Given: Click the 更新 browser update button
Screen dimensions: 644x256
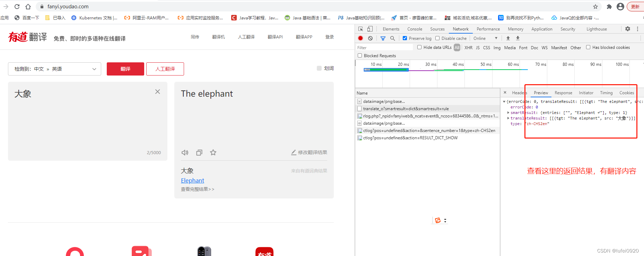Looking at the screenshot, I should pos(635,7).
